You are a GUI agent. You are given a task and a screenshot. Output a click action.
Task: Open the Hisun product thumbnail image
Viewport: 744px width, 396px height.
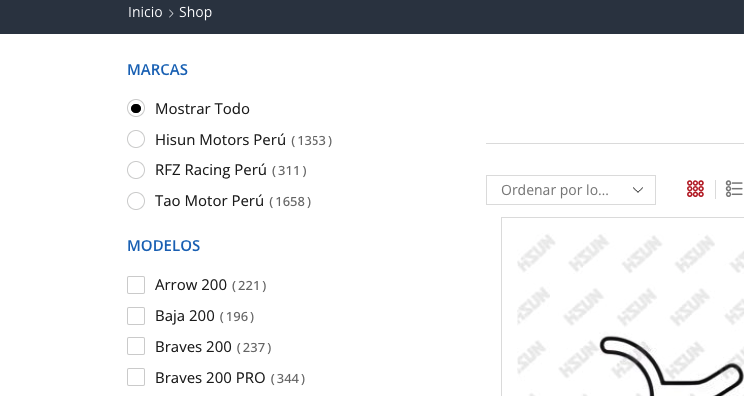point(623,307)
